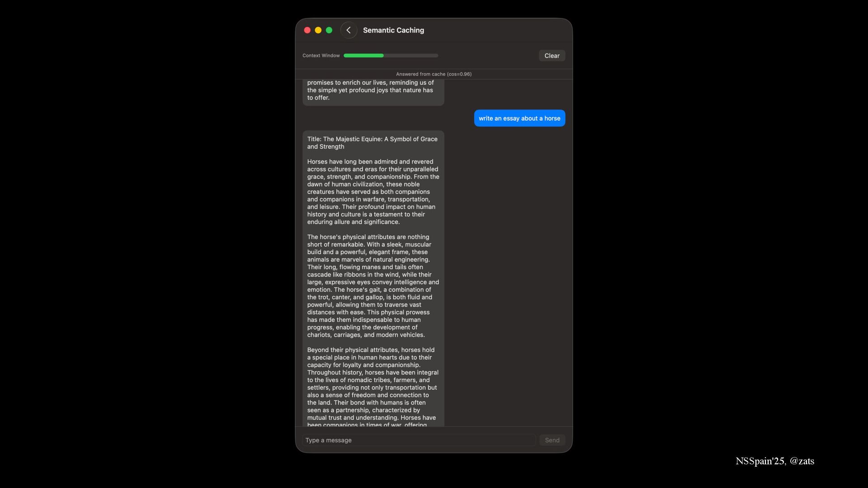868x488 pixels.
Task: Click the green zoom window button
Action: pyautogui.click(x=329, y=30)
